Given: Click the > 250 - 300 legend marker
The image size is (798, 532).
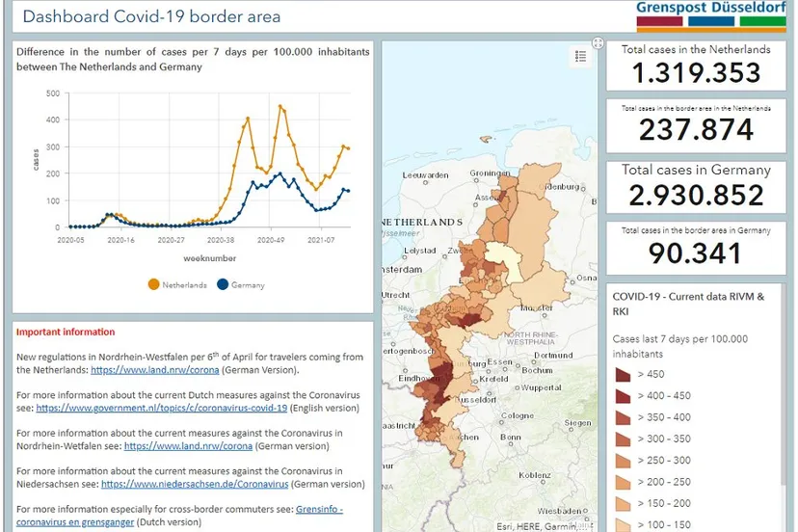Looking at the screenshot, I should pyautogui.click(x=624, y=461).
